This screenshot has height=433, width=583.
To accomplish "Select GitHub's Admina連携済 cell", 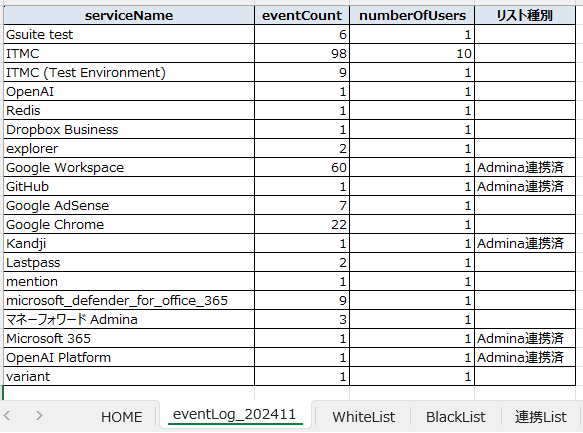I will 525,186.
